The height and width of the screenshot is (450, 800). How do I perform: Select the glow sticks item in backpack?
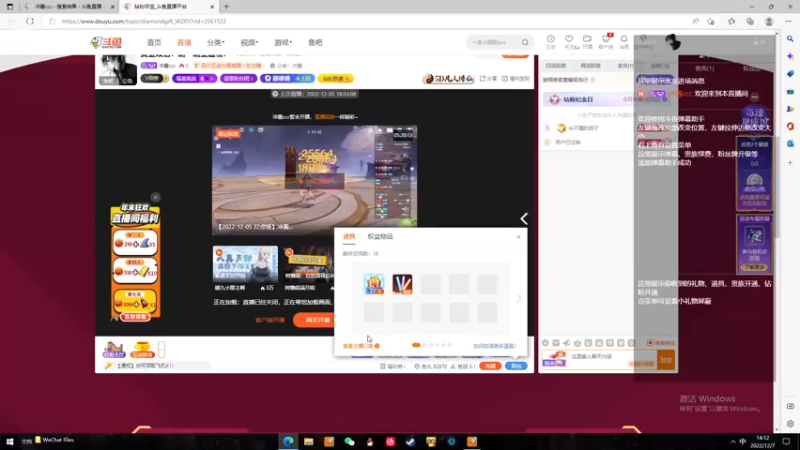pyautogui.click(x=402, y=284)
